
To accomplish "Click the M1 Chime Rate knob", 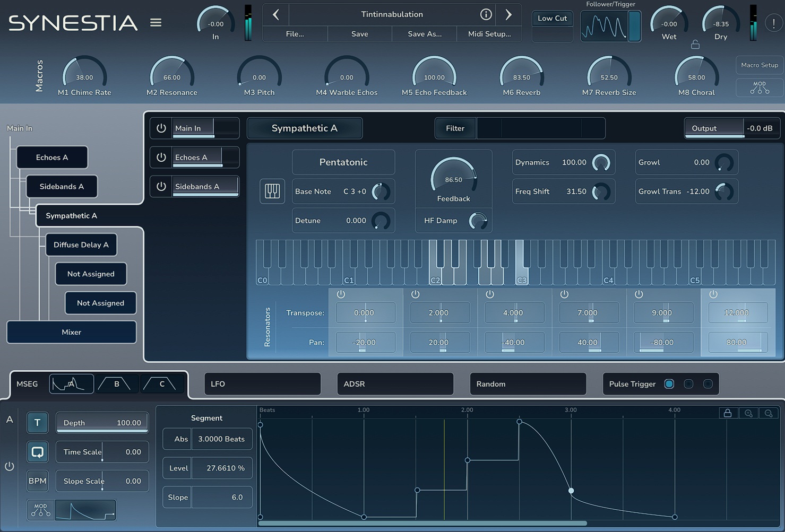I will click(84, 72).
